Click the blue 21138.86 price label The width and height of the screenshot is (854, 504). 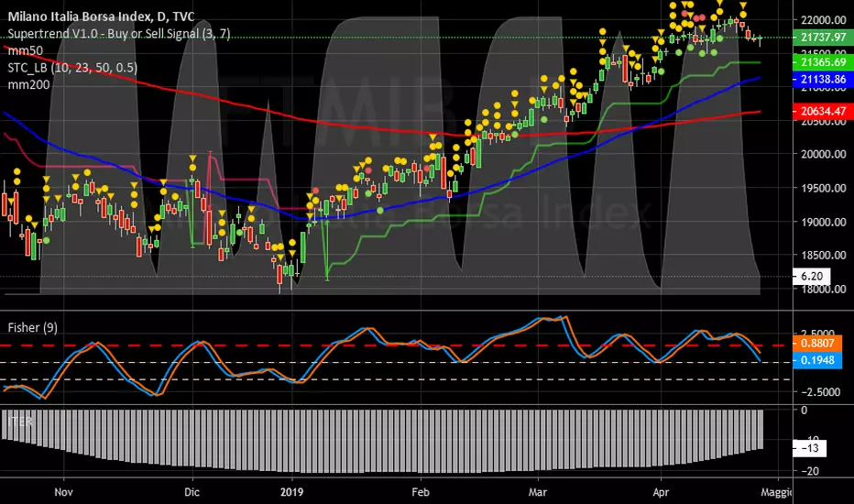point(823,79)
